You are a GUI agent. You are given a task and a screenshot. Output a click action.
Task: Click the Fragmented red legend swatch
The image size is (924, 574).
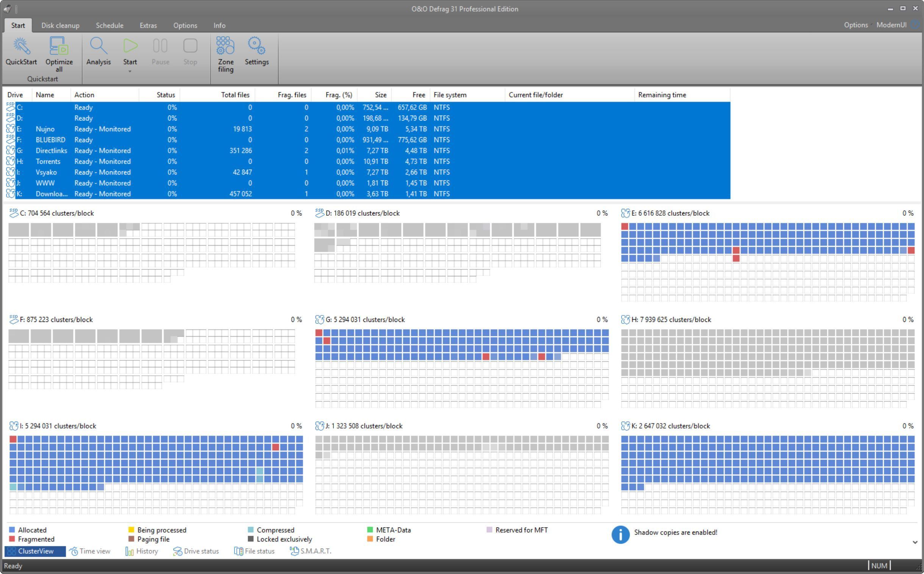(12, 539)
